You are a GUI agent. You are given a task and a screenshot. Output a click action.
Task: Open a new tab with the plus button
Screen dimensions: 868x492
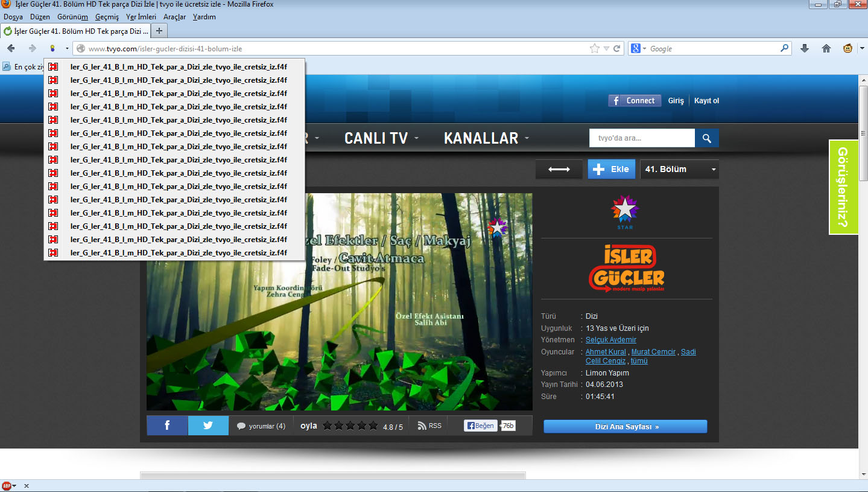point(159,31)
